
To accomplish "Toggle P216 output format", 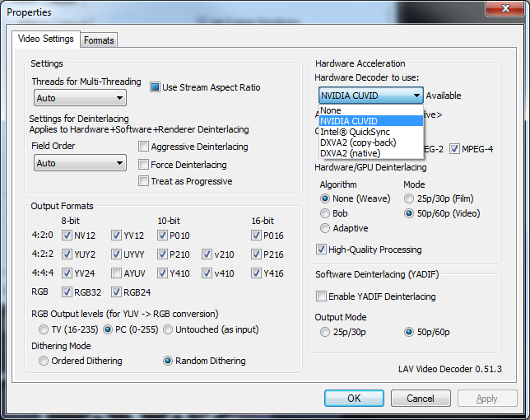I will (x=256, y=254).
